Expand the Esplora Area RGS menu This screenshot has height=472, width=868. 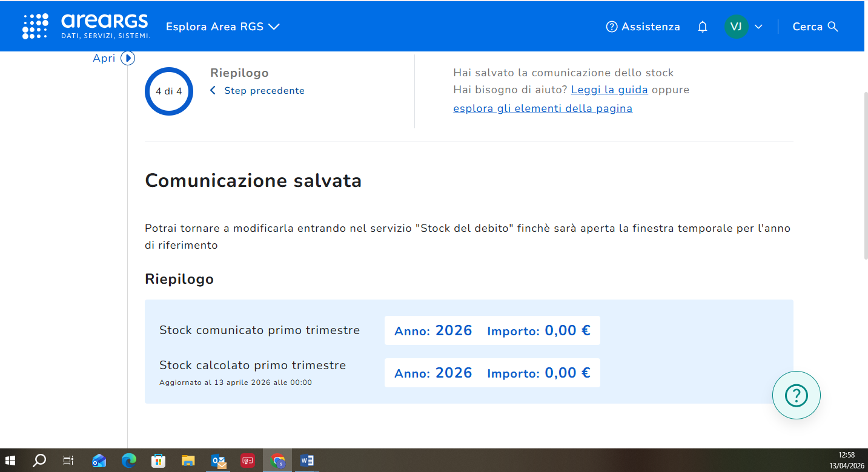click(222, 27)
